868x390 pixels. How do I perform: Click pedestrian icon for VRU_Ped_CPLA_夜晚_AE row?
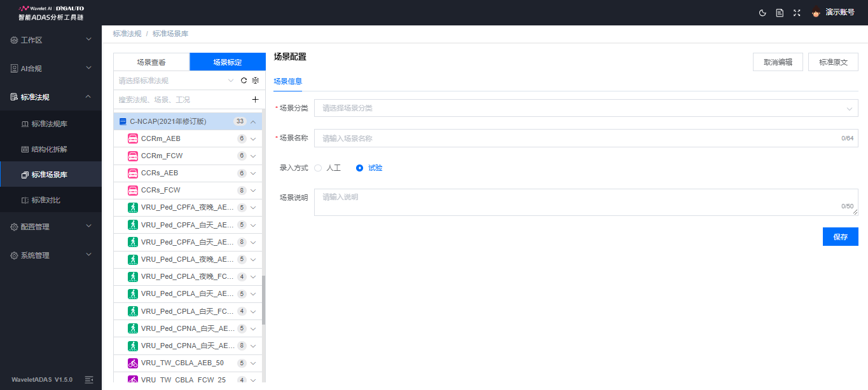(x=133, y=259)
